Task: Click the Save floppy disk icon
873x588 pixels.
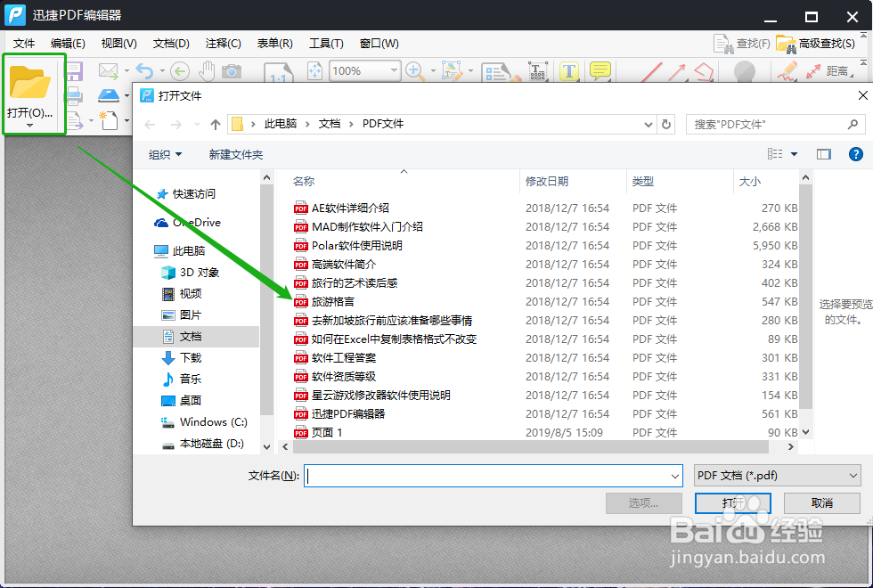Action: [74, 71]
